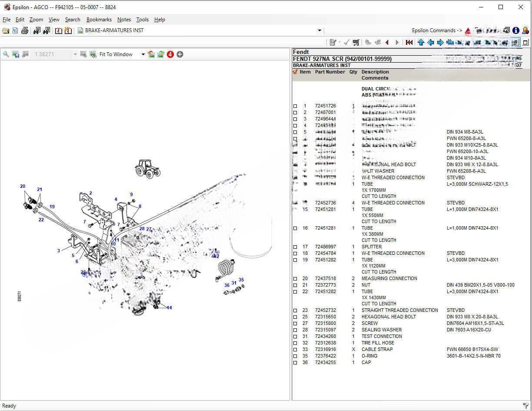Check the box for item 17 SPLITTER

tap(295, 247)
